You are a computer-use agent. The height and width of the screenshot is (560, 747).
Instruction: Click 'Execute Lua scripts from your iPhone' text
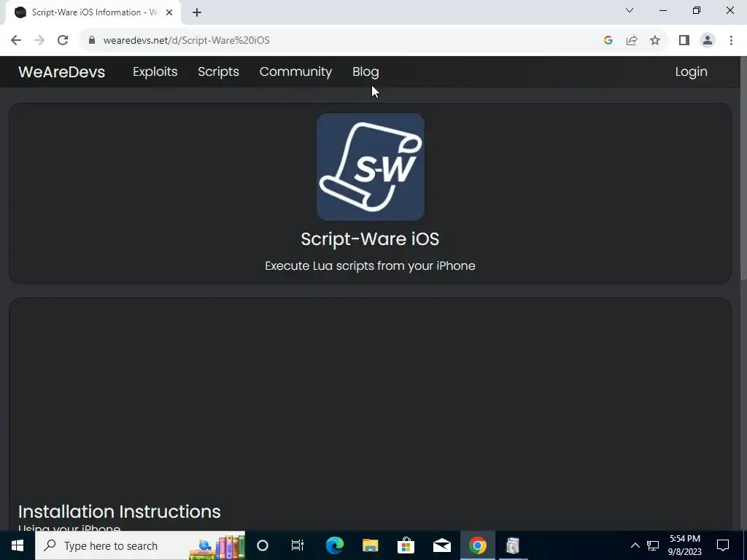pyautogui.click(x=370, y=265)
